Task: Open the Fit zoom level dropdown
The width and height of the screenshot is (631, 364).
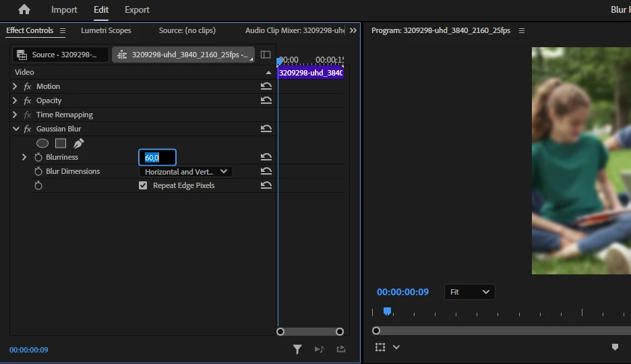Action: pos(470,292)
